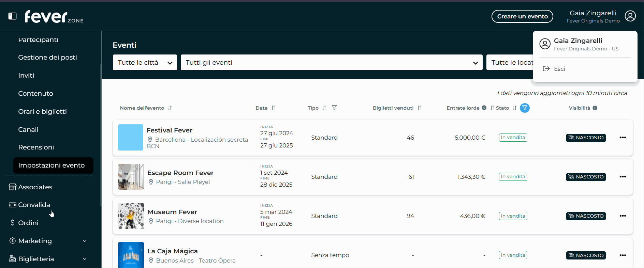
Task: Go to Contenuto section
Action: (x=36, y=93)
